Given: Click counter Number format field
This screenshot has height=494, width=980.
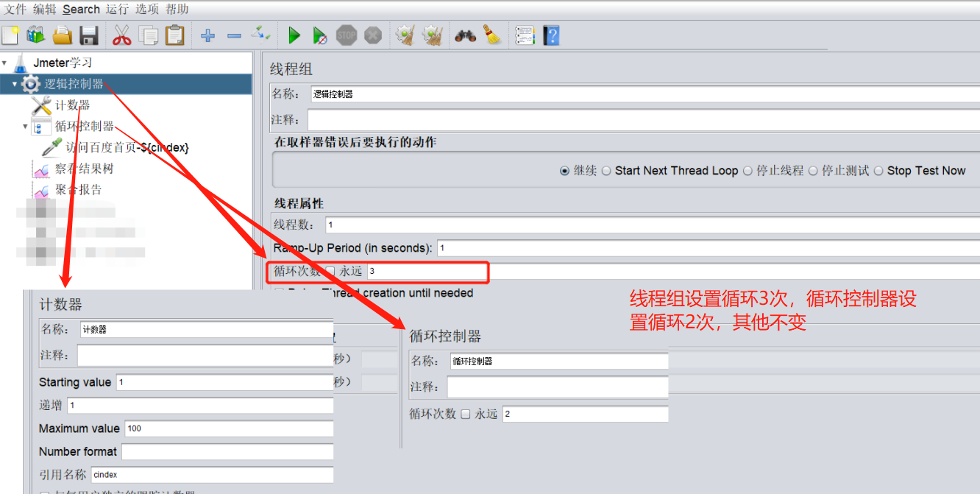Looking at the screenshot, I should tap(227, 451).
